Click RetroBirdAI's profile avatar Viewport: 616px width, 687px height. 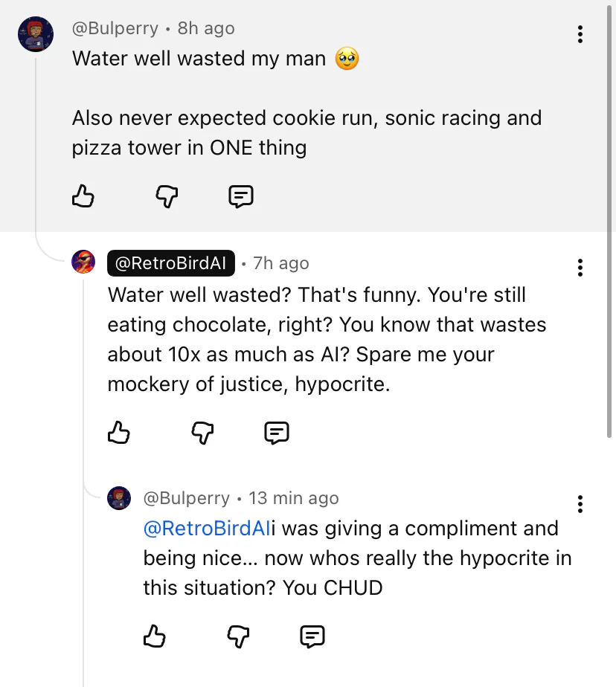(83, 262)
